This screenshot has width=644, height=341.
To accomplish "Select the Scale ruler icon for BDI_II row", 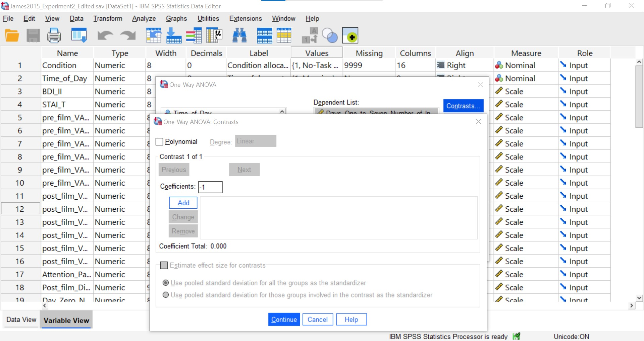I will (499, 91).
